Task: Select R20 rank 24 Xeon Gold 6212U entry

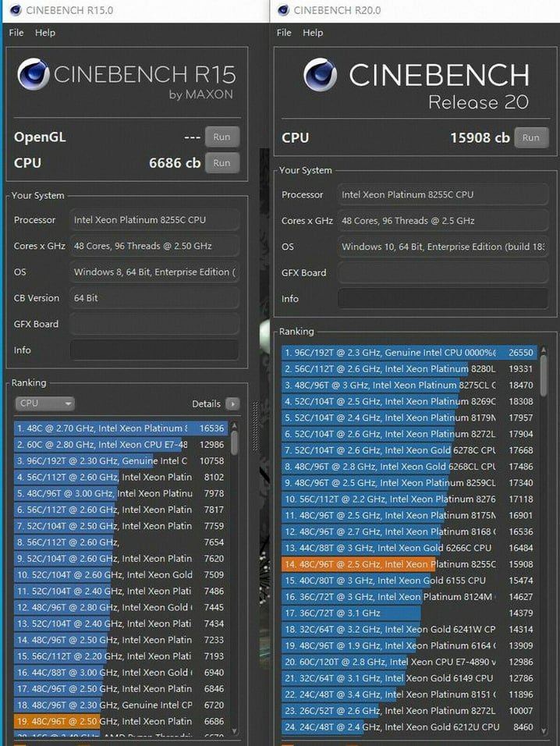Action: click(x=409, y=727)
